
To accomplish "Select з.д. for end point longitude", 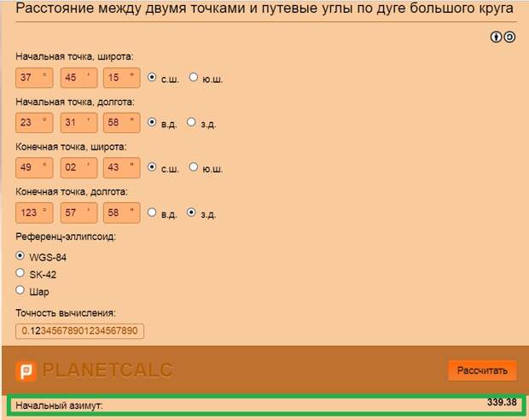I will (191, 213).
